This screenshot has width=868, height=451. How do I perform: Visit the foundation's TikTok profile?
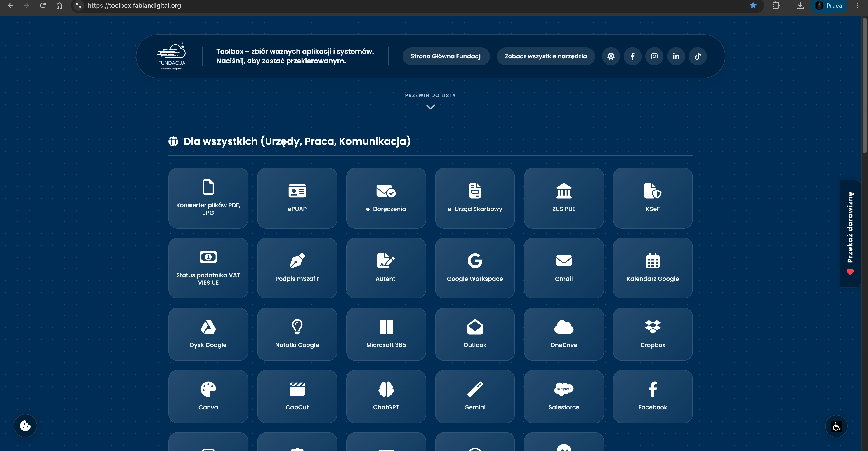[x=698, y=56]
